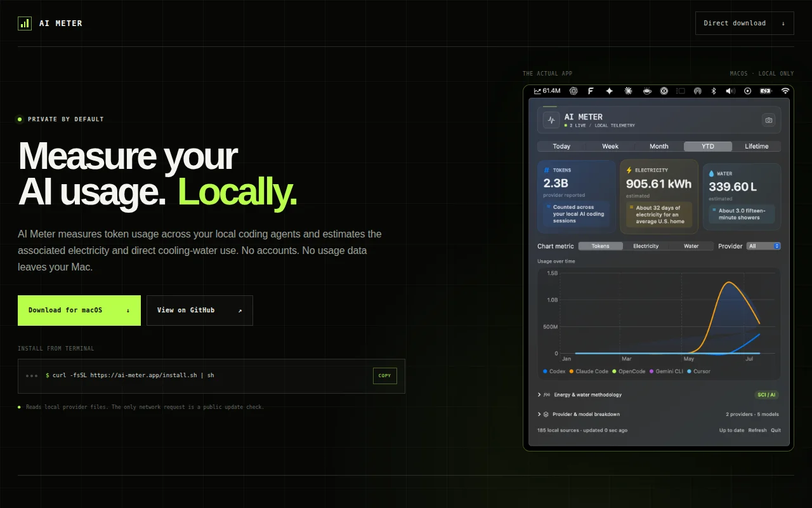Set Chart metric to Electricity
Image resolution: width=812 pixels, height=508 pixels.
pos(646,246)
